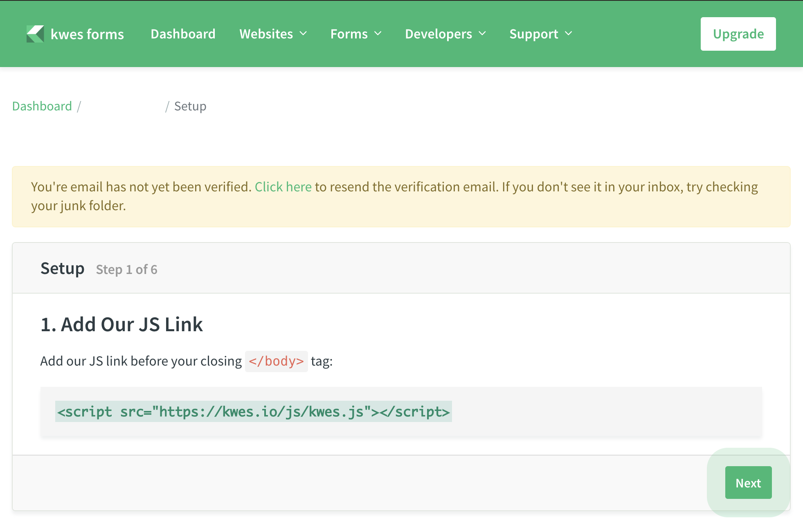
Task: Expand the Developers dropdown chevron
Action: [482, 34]
